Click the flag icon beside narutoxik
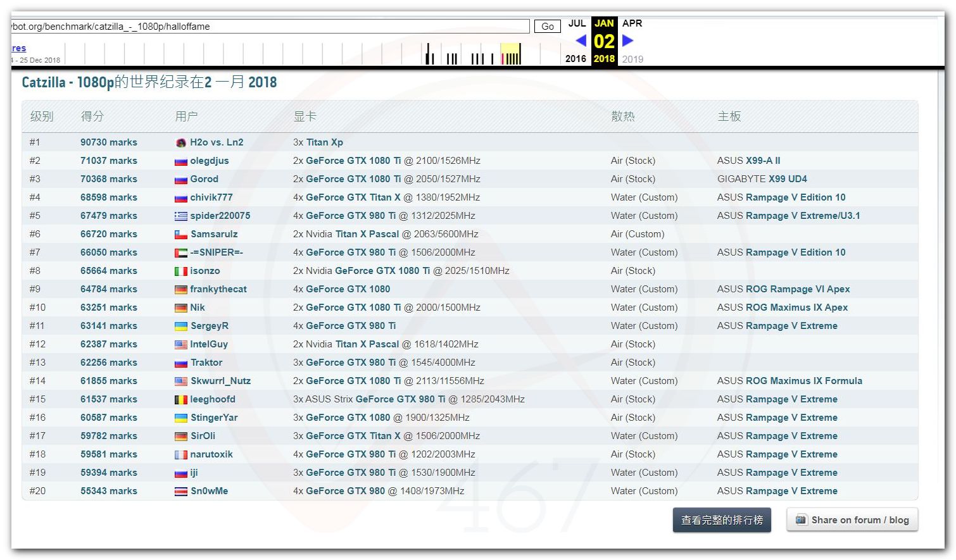Screen dimensions: 956x560 pyautogui.click(x=181, y=455)
